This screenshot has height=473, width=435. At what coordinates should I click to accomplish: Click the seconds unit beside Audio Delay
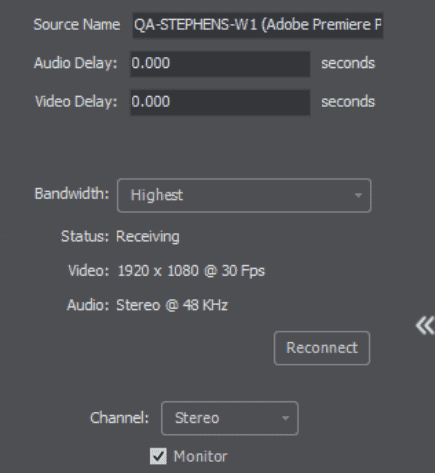click(x=348, y=63)
